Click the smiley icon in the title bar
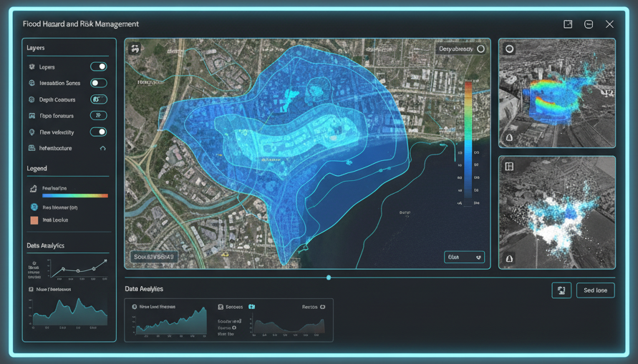The image size is (638, 364). 589,24
